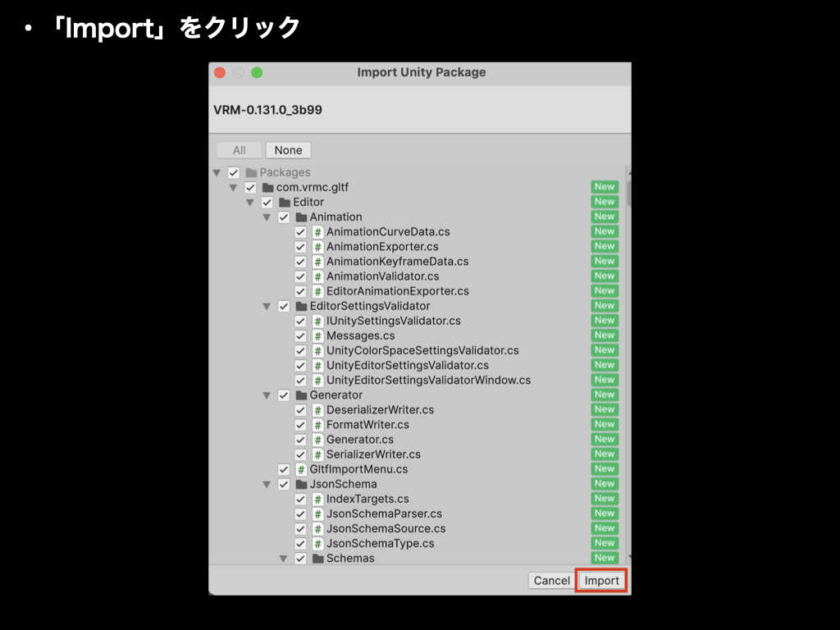
Task: Toggle the GltfImportMenu.cs checkbox
Action: click(x=283, y=469)
